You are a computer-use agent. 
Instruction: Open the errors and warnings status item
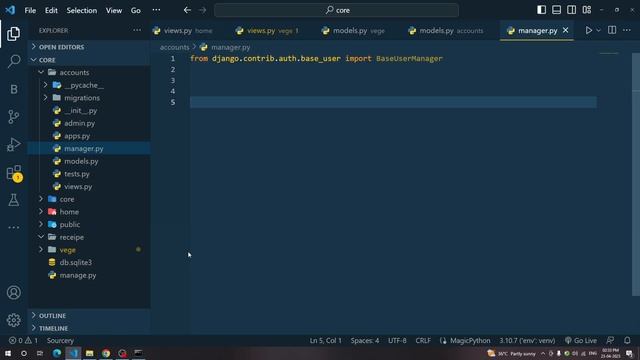23,340
